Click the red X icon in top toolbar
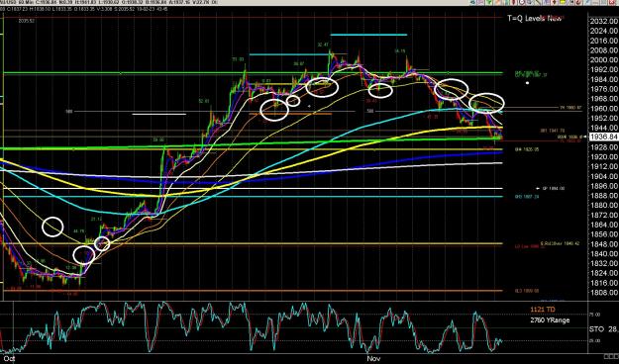The height and width of the screenshot is (364, 619). 612,2
